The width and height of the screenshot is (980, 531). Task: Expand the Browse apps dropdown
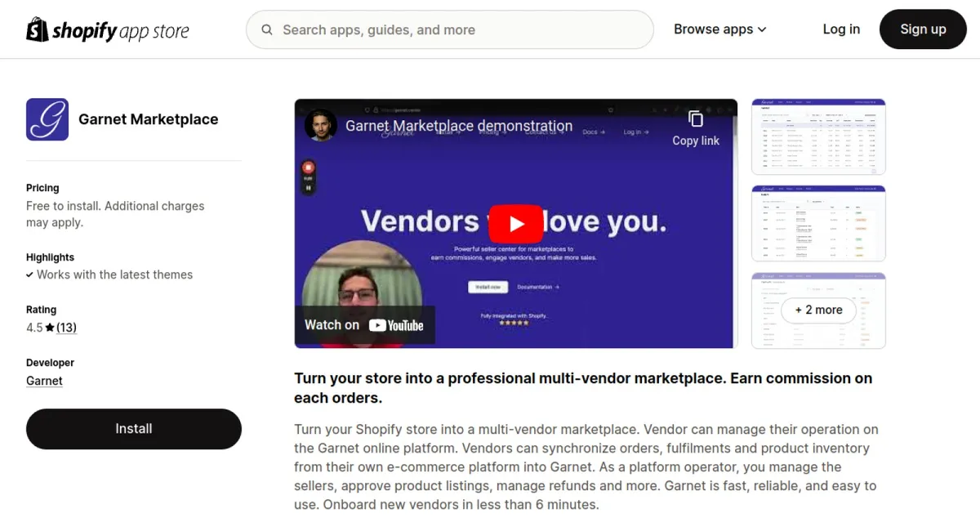pos(720,29)
